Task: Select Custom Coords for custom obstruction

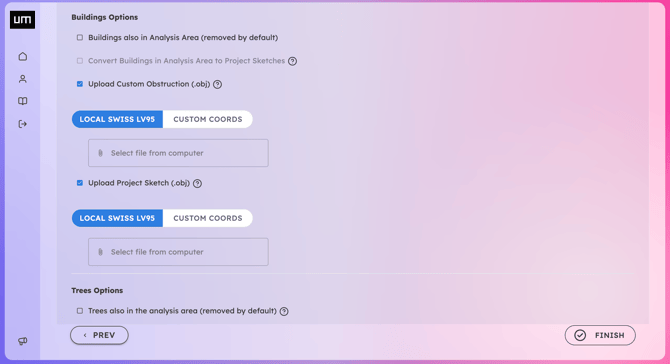Action: (x=208, y=119)
